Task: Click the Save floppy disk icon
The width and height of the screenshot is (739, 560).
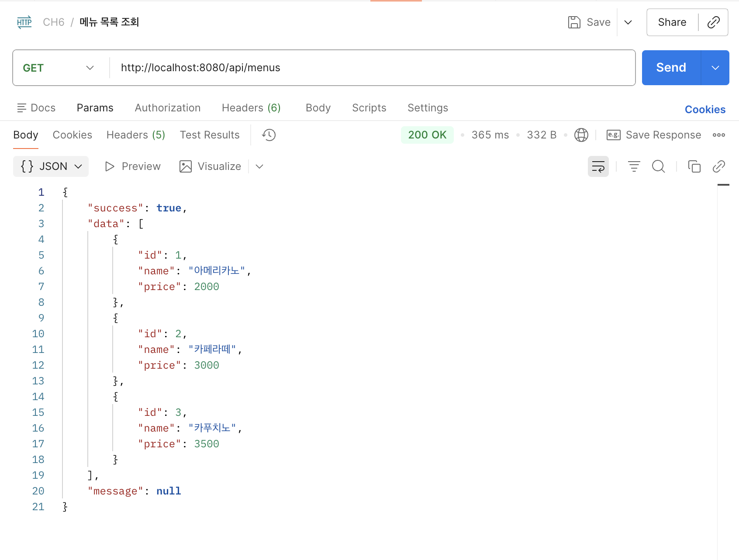Action: pos(574,22)
